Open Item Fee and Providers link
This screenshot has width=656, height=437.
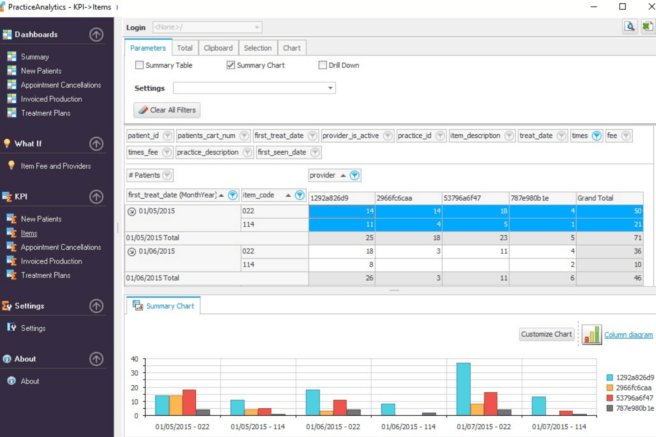(x=56, y=166)
